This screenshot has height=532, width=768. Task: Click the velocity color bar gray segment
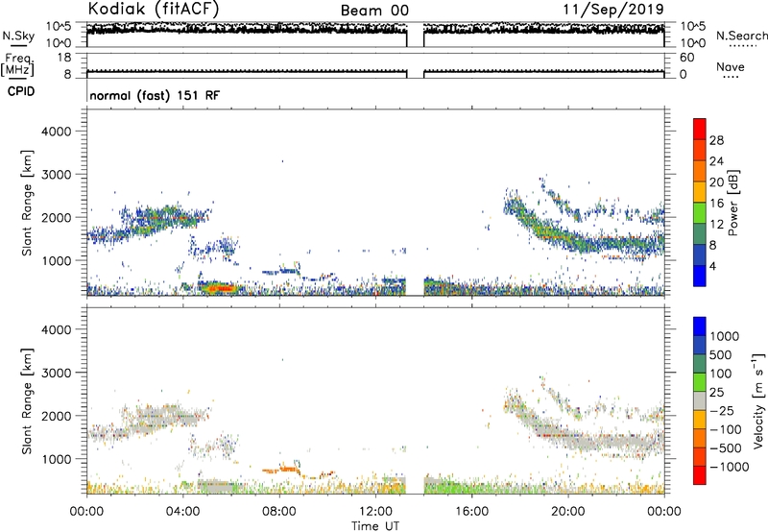point(700,401)
